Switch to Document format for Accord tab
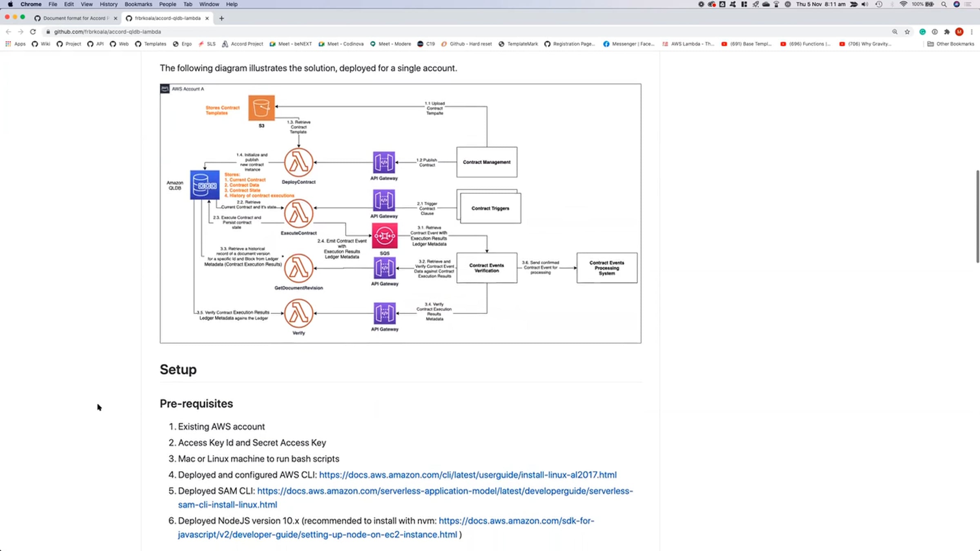This screenshot has height=551, width=980. coord(74,18)
